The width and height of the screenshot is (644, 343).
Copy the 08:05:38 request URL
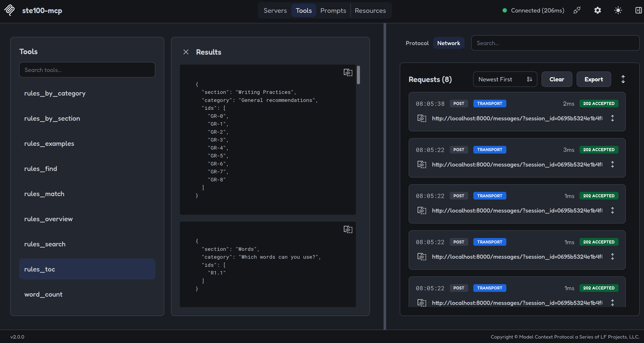[422, 118]
